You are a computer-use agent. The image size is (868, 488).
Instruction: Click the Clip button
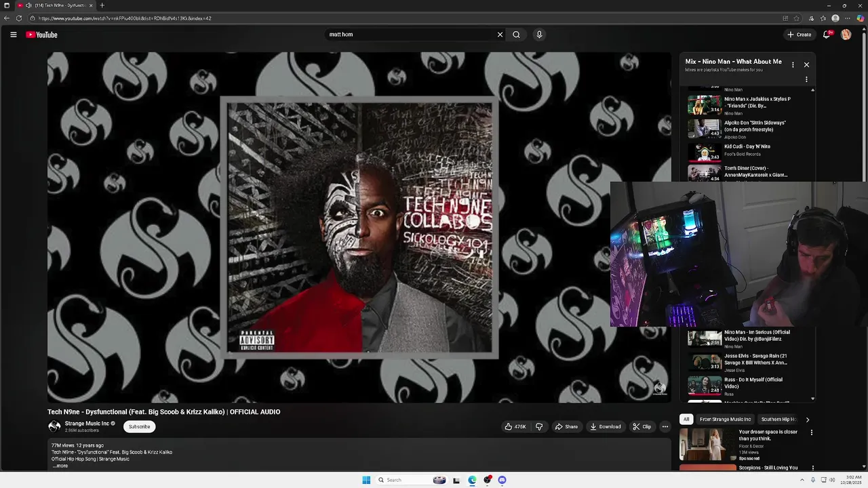(642, 426)
